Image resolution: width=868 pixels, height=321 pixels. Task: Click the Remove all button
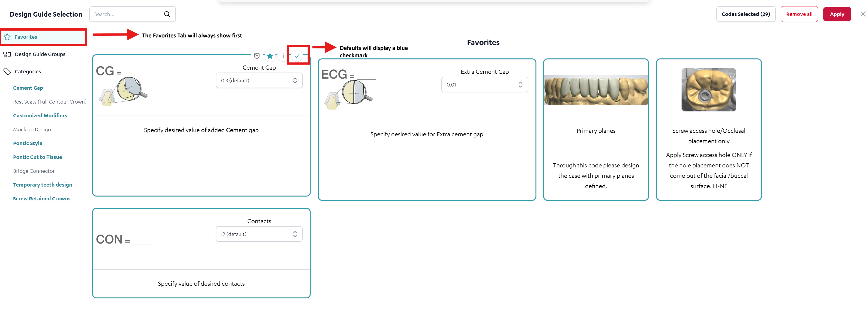[x=799, y=14]
